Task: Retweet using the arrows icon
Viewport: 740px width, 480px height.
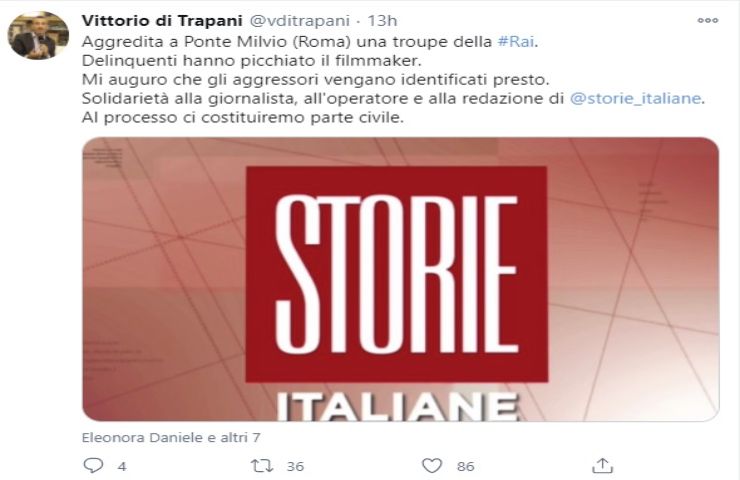Action: click(261, 466)
